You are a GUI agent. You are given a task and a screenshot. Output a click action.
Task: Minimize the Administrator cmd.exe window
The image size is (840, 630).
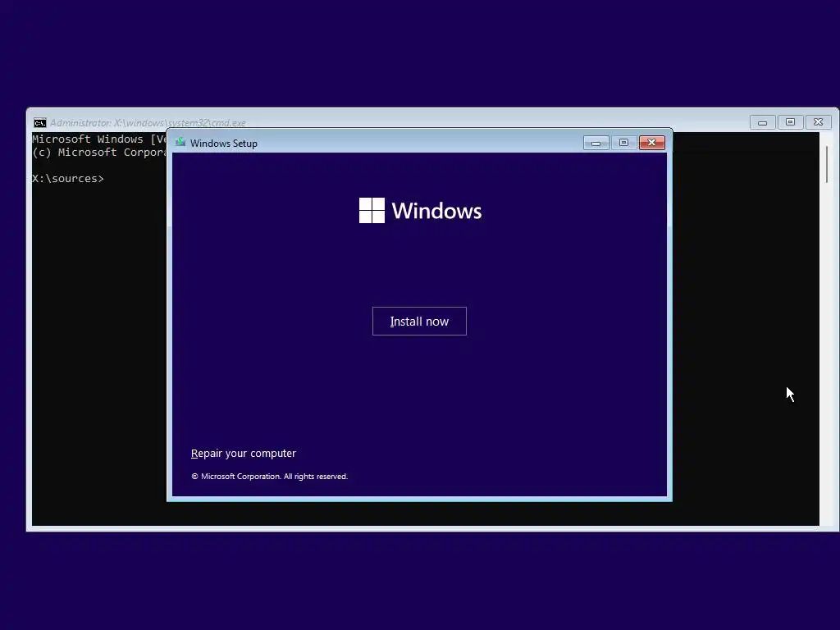click(762, 122)
